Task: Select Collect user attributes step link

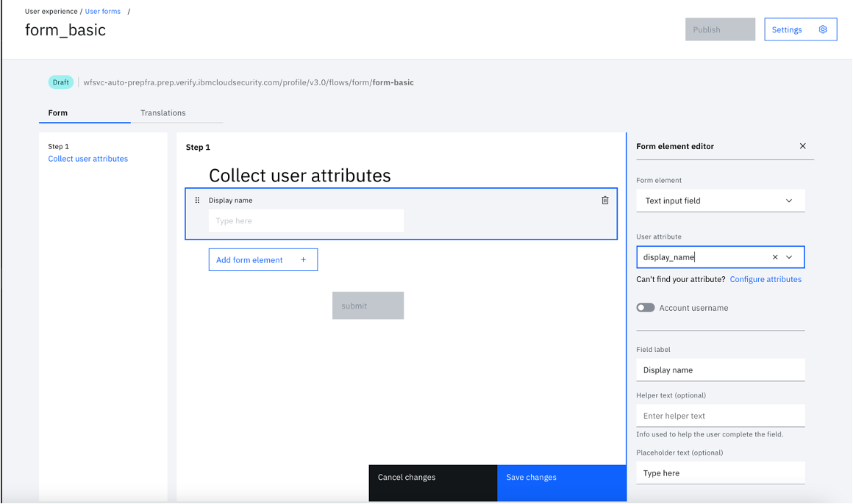Action: (88, 159)
